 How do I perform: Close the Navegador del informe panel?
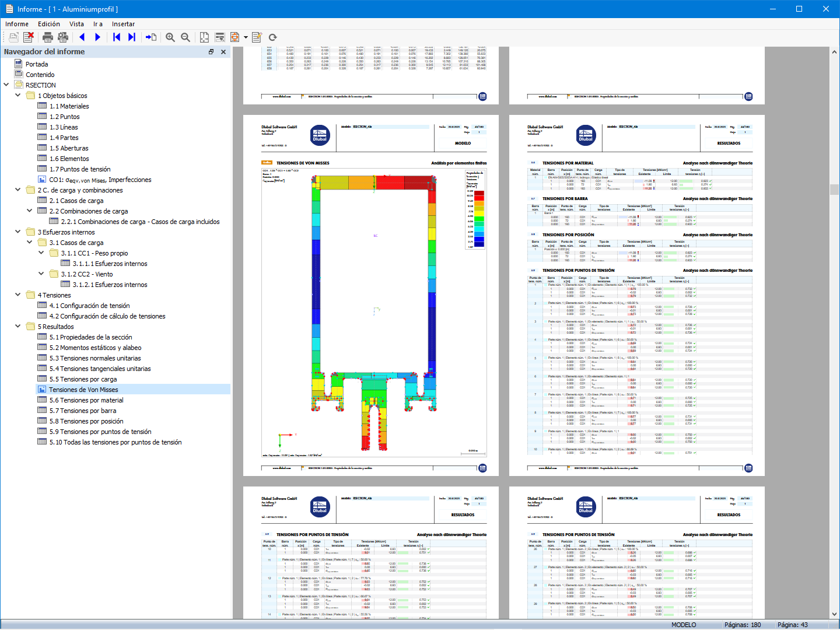(223, 52)
